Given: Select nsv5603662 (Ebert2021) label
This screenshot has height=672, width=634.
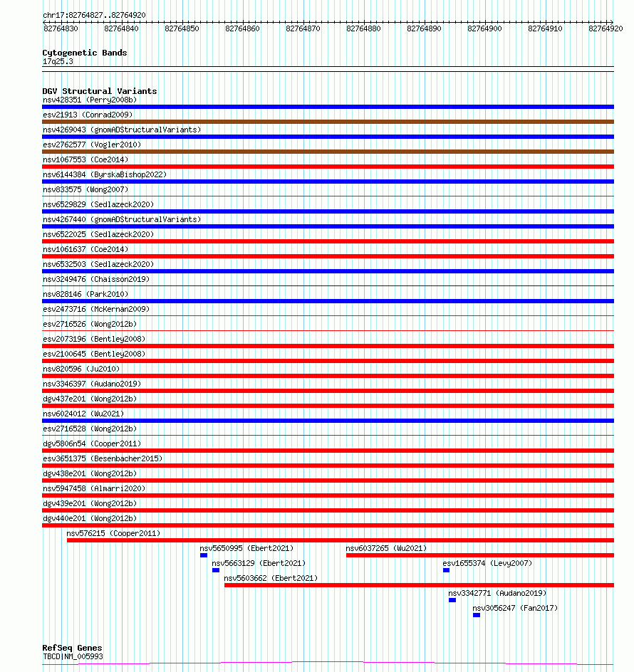Looking at the screenshot, I should pos(271,579).
